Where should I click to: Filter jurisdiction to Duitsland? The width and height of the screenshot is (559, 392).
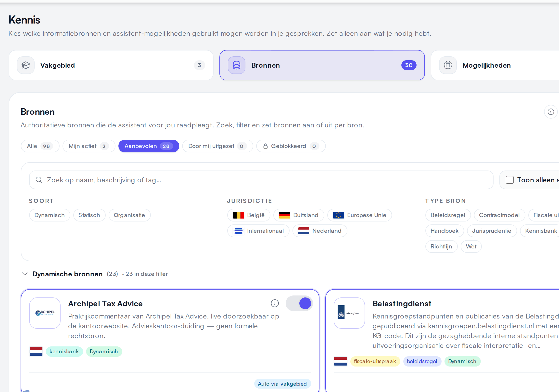[x=299, y=215]
